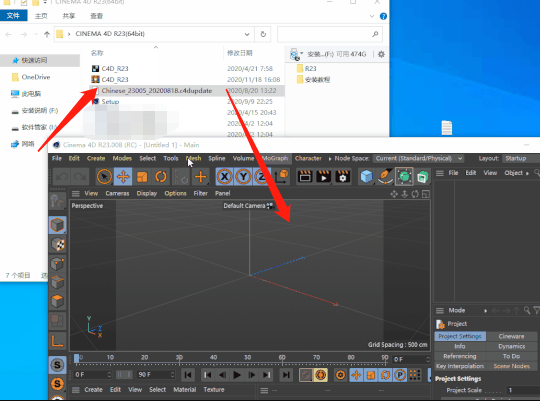Click Render to Picture Viewer icon
This screenshot has width=540, height=401.
(323, 177)
